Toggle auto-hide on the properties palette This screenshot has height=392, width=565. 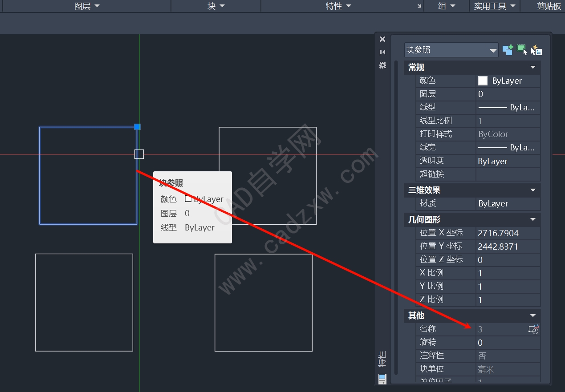pos(382,52)
